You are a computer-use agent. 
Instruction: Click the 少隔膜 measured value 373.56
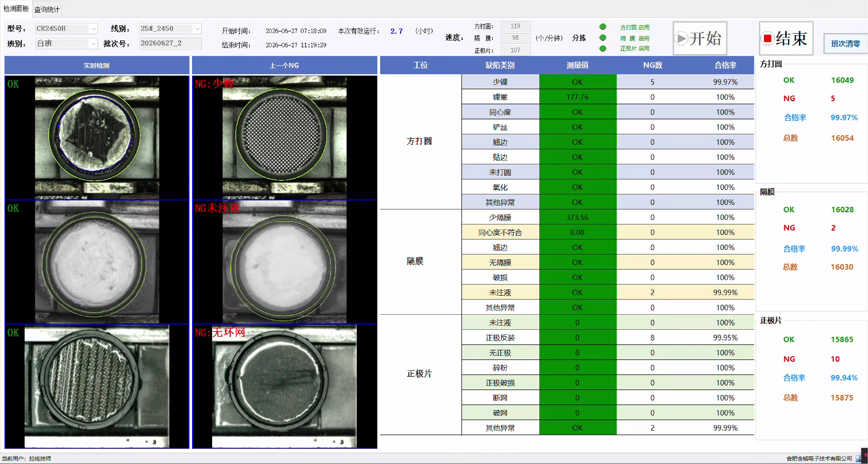tap(578, 217)
